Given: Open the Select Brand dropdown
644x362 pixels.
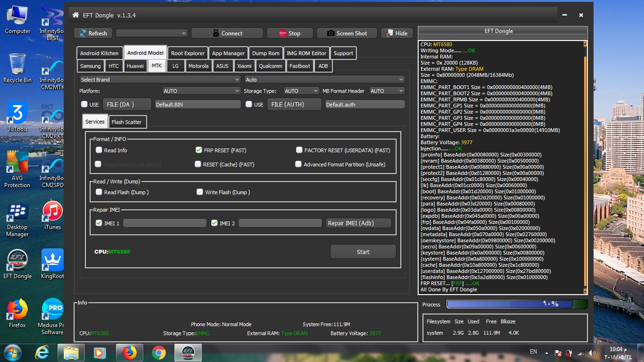Looking at the screenshot, I should coord(160,80).
